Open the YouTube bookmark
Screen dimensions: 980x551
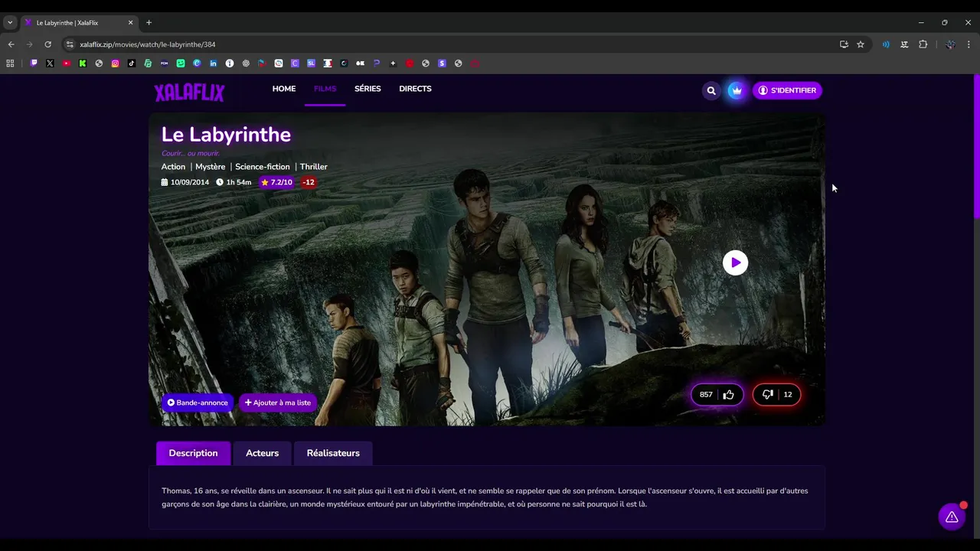(67, 64)
